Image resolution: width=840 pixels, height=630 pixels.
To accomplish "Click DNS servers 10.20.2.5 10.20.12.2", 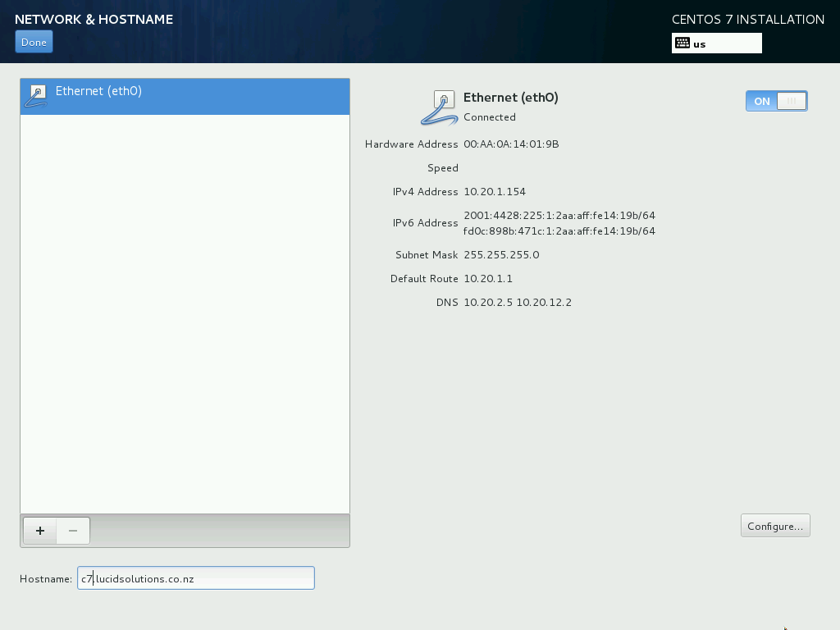I will (x=518, y=303).
